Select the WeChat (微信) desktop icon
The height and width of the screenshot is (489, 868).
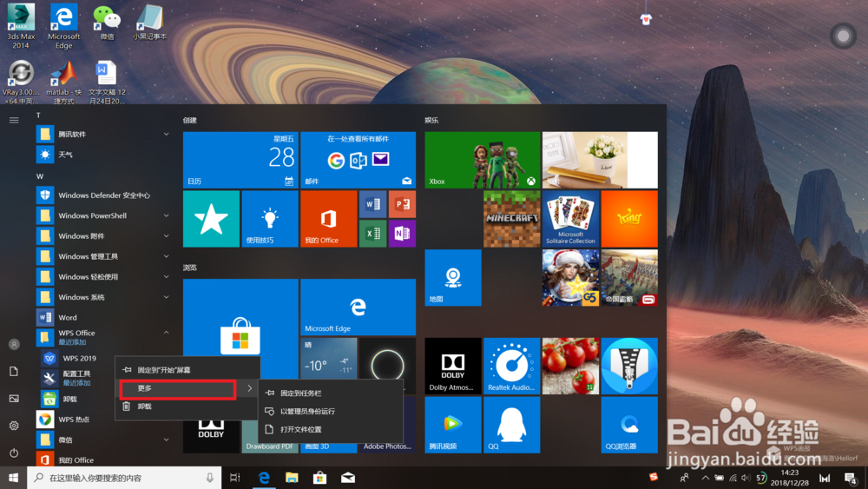(x=107, y=23)
